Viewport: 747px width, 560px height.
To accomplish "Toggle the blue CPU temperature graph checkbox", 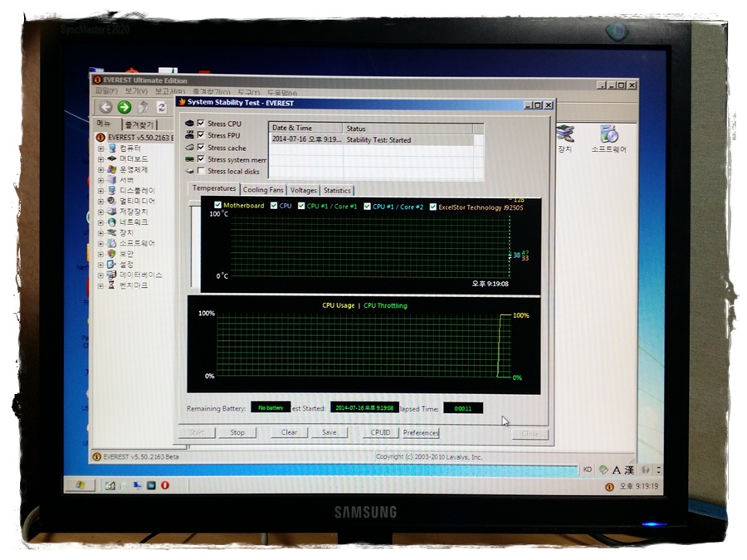I will pos(274,205).
